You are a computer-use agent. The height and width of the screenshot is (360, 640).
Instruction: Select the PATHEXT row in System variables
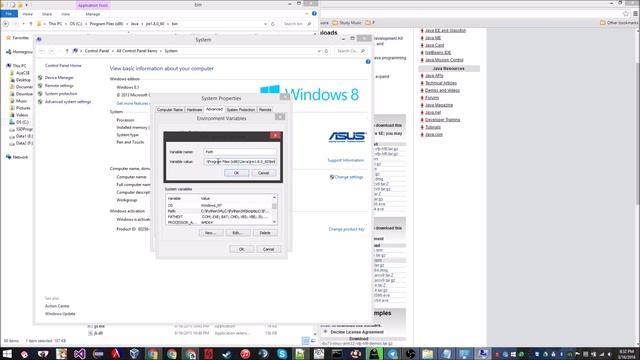[219, 217]
